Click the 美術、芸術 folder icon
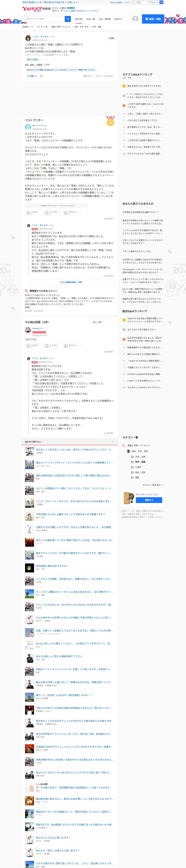Image resolution: width=186 pixels, height=868 pixels. (132, 472)
